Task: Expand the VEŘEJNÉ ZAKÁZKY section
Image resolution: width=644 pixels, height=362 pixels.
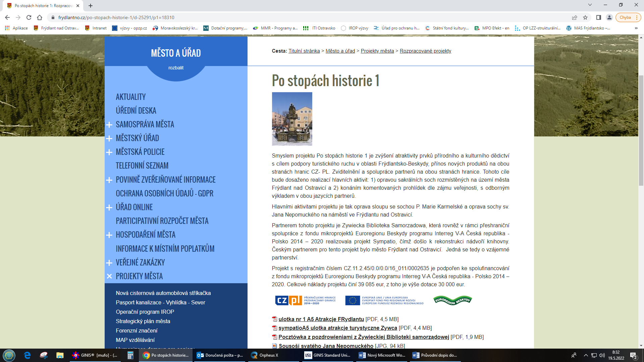Action: coord(109,263)
